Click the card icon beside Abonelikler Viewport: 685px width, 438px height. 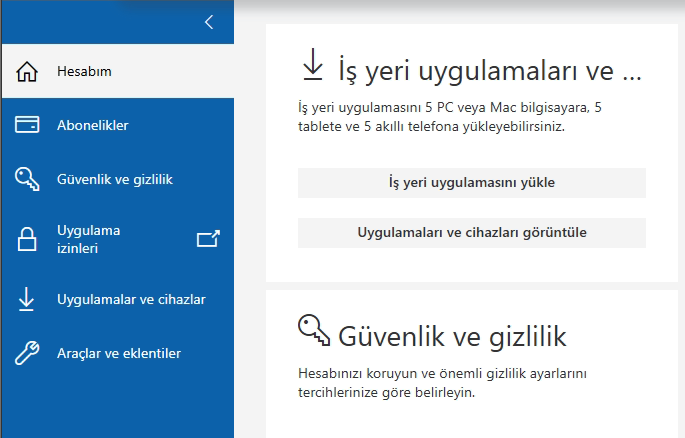click(27, 124)
